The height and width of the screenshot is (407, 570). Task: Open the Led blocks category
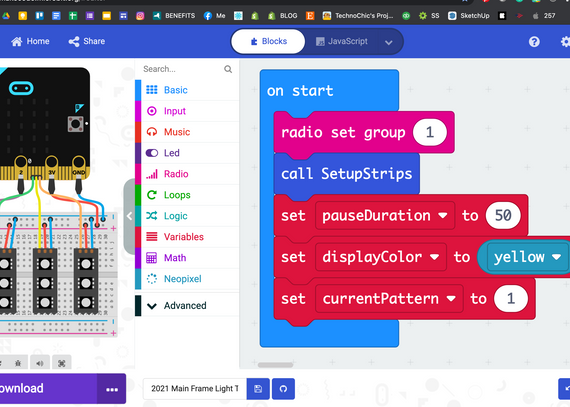187,153
